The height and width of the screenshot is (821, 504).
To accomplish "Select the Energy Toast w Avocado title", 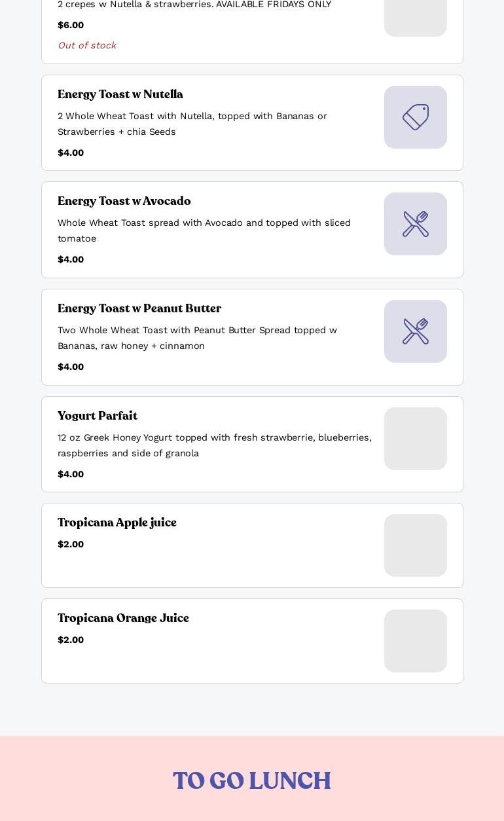I will tap(124, 202).
